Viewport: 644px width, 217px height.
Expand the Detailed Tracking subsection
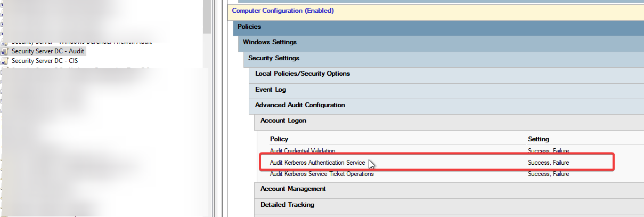pos(449,205)
